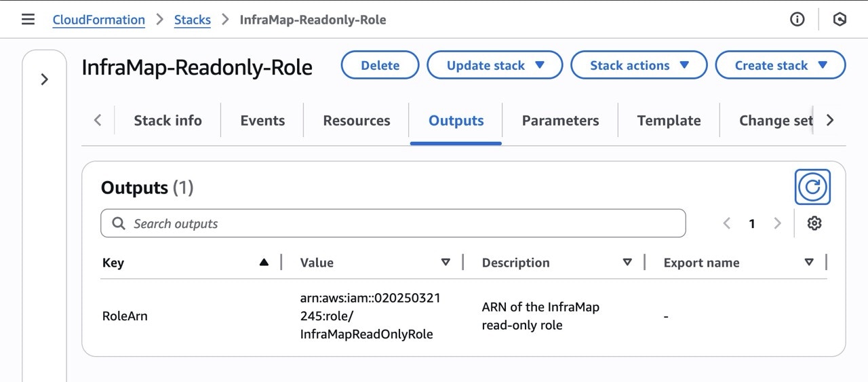Go to next outputs page

(x=777, y=223)
